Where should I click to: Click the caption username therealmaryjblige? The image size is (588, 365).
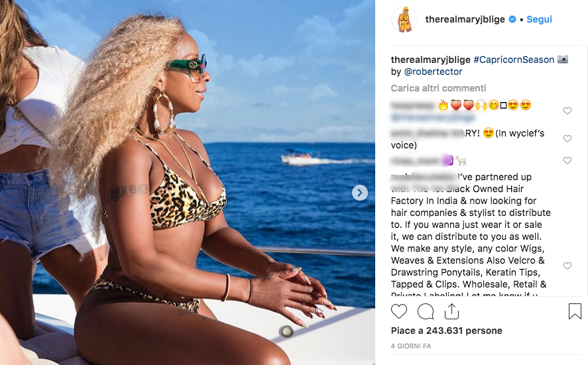coord(430,60)
